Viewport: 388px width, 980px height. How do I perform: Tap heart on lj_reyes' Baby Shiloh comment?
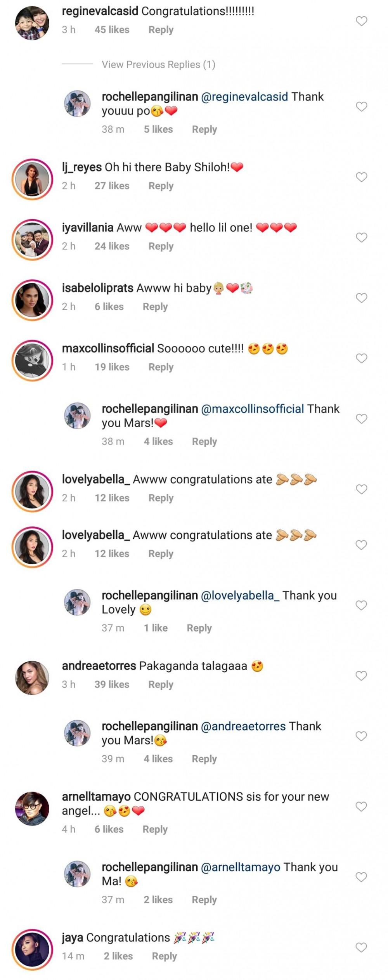[361, 177]
